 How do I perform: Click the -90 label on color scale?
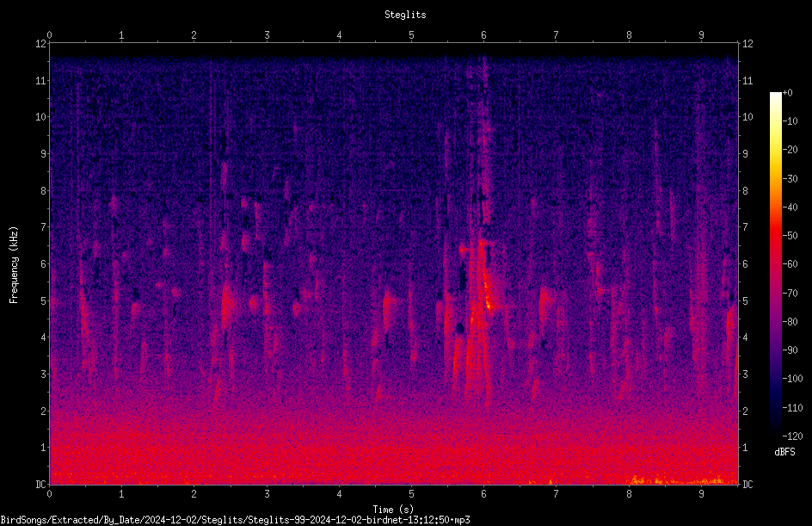pyautogui.click(x=790, y=350)
